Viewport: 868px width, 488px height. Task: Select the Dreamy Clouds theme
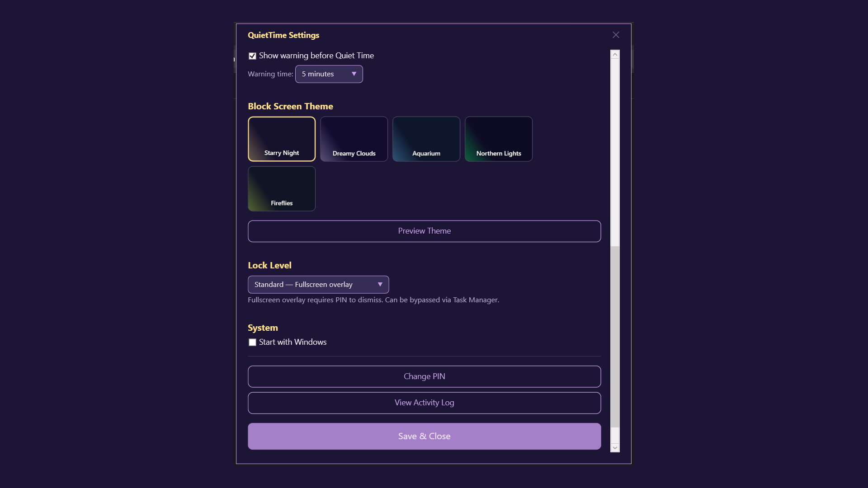[354, 139]
